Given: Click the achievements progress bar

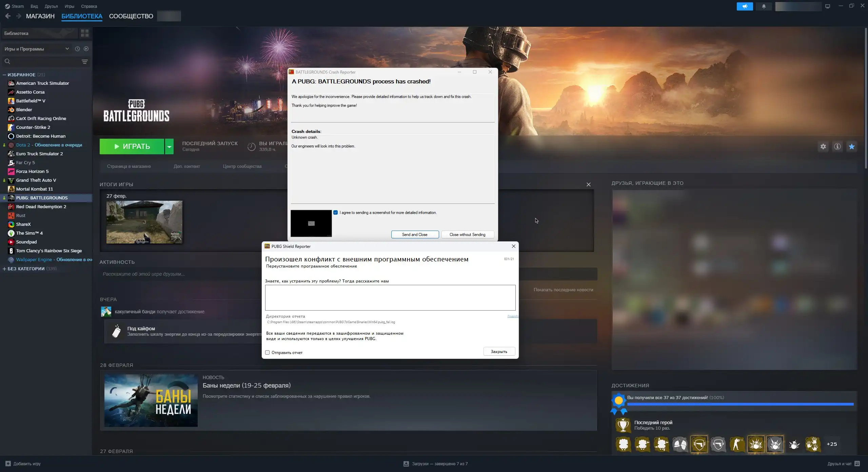Looking at the screenshot, I should [740, 404].
